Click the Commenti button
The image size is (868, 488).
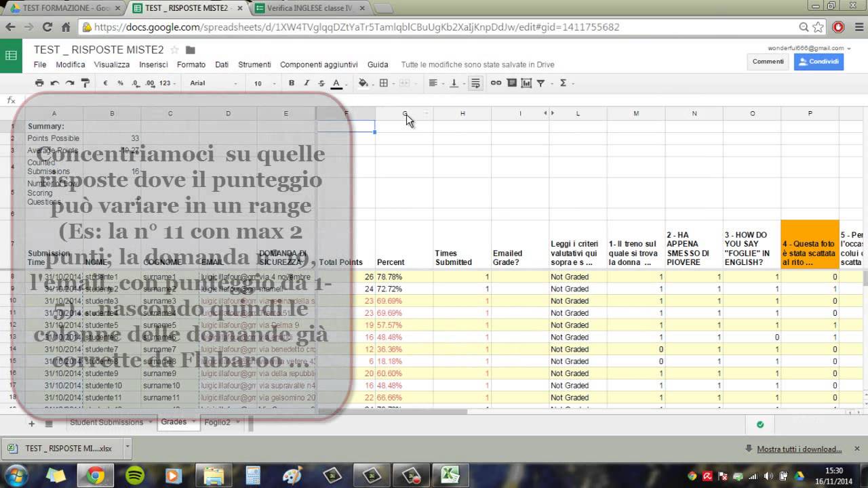tap(768, 61)
